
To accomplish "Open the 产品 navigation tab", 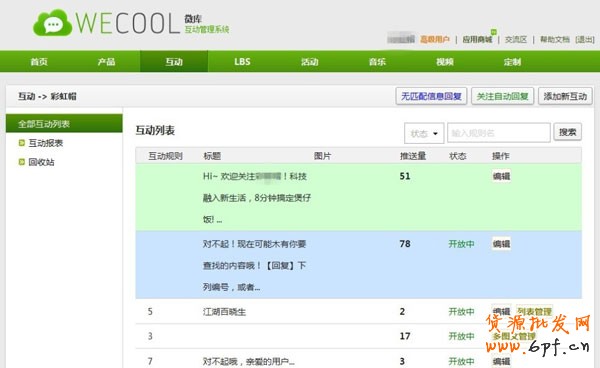I will click(106, 62).
